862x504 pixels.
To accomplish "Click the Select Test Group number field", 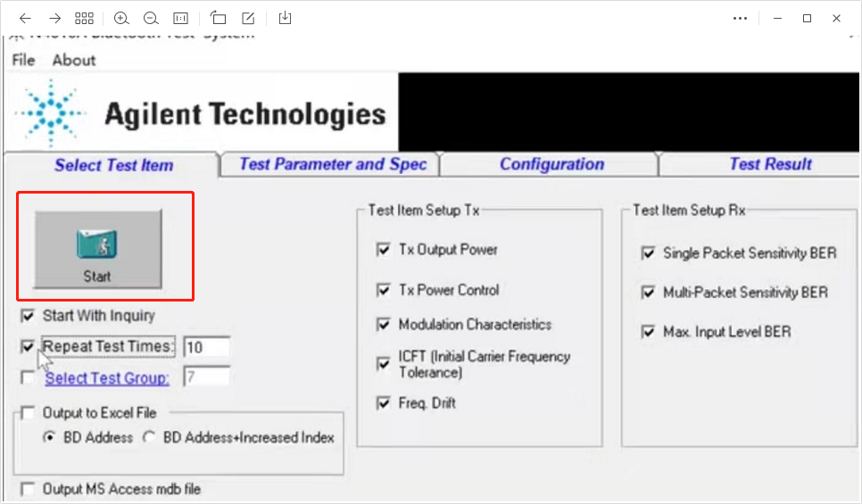I will [x=207, y=377].
